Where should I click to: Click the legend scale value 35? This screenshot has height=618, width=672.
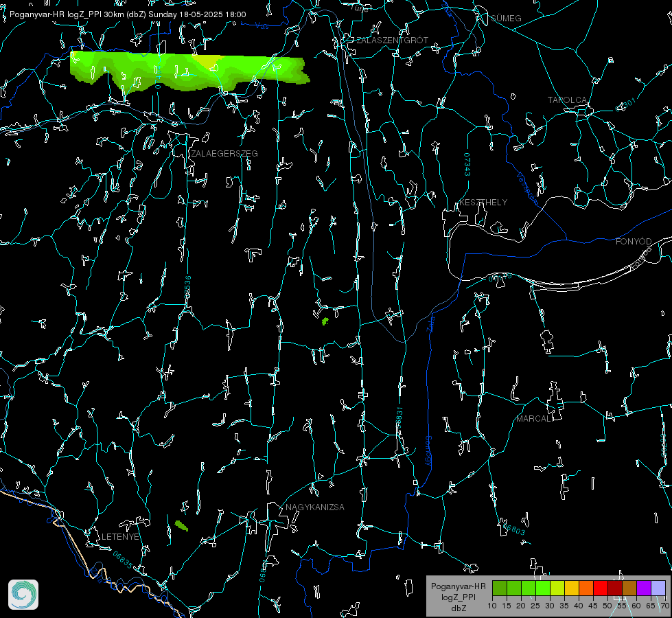tap(564, 606)
